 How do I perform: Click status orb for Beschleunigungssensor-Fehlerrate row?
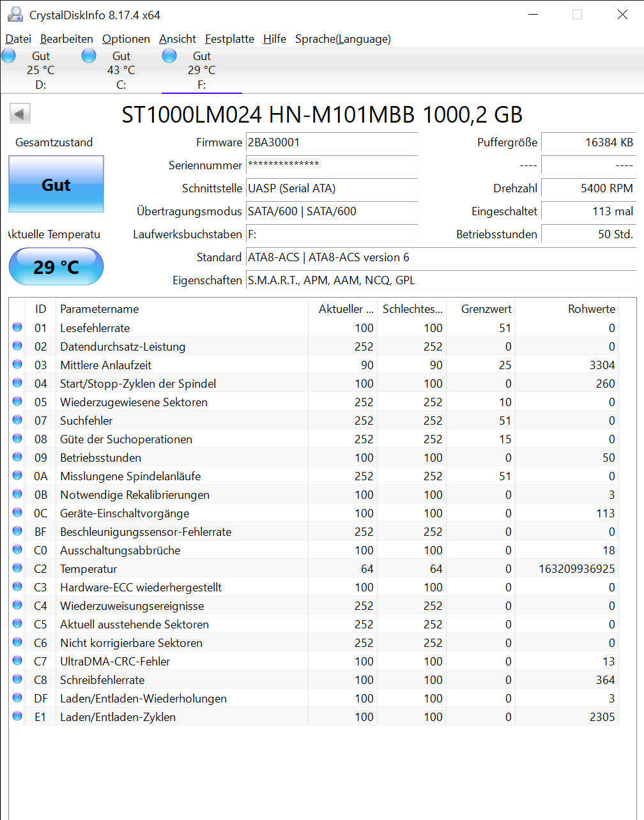pyautogui.click(x=17, y=531)
